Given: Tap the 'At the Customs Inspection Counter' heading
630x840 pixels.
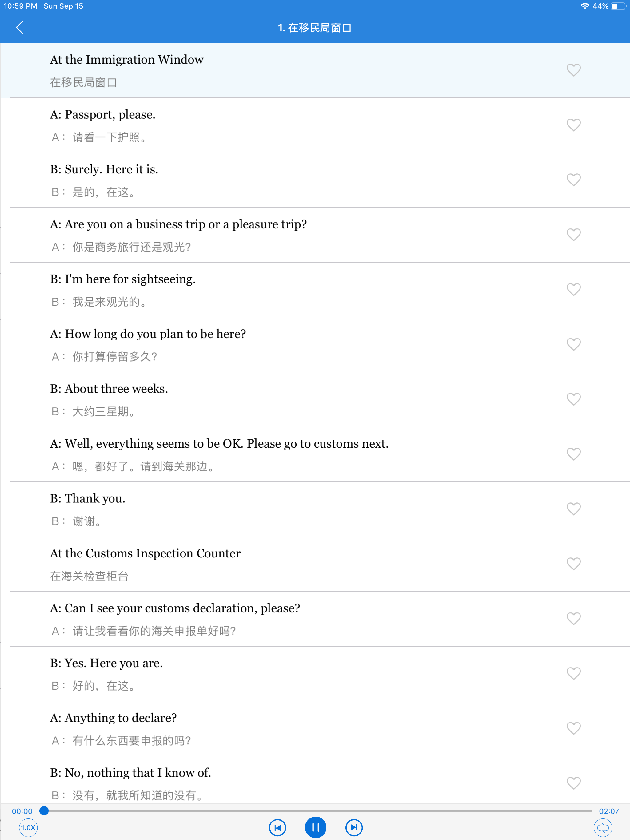Looking at the screenshot, I should click(x=145, y=553).
